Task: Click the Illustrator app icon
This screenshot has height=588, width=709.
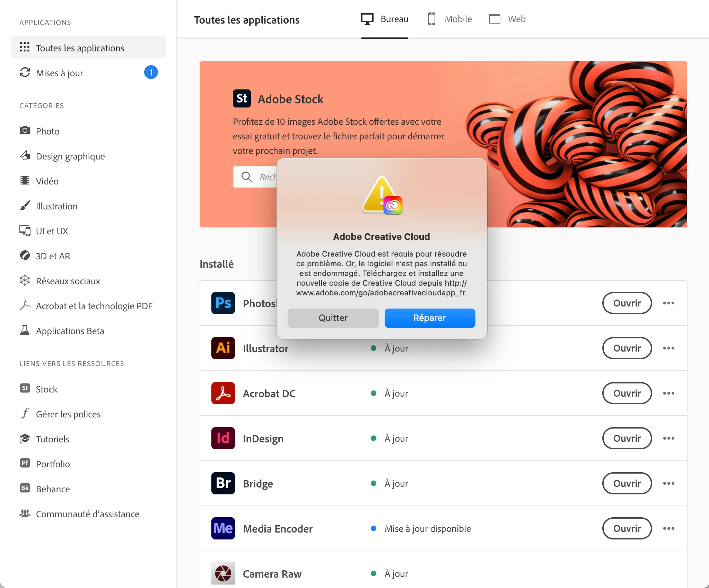Action: coord(223,348)
